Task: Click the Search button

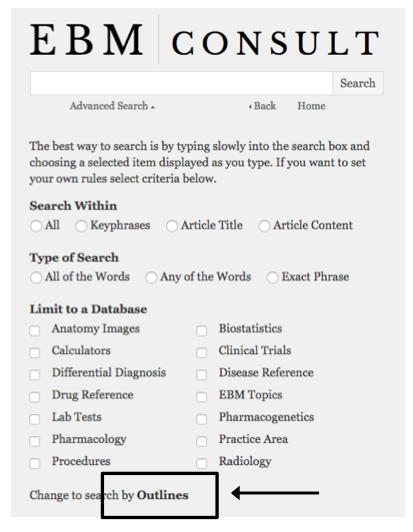Action: (x=358, y=83)
